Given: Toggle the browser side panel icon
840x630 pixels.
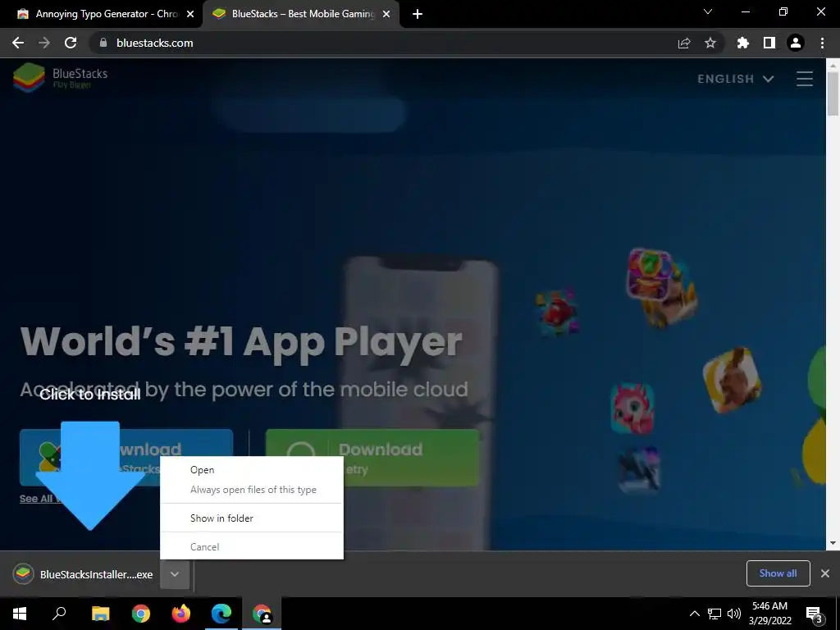Looking at the screenshot, I should [x=769, y=43].
